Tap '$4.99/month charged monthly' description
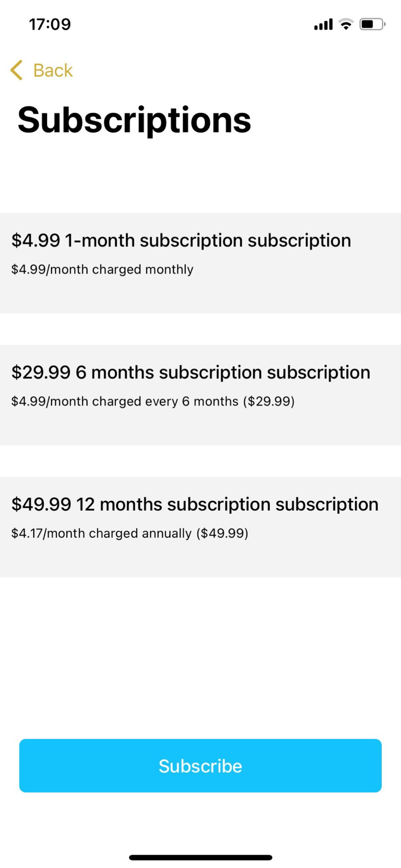 pos(102,270)
